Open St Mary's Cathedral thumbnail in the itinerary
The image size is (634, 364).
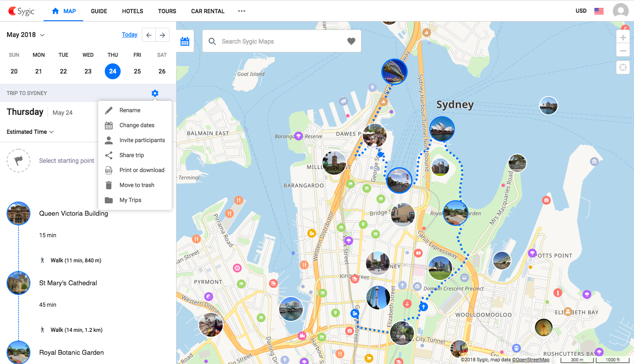click(x=18, y=283)
